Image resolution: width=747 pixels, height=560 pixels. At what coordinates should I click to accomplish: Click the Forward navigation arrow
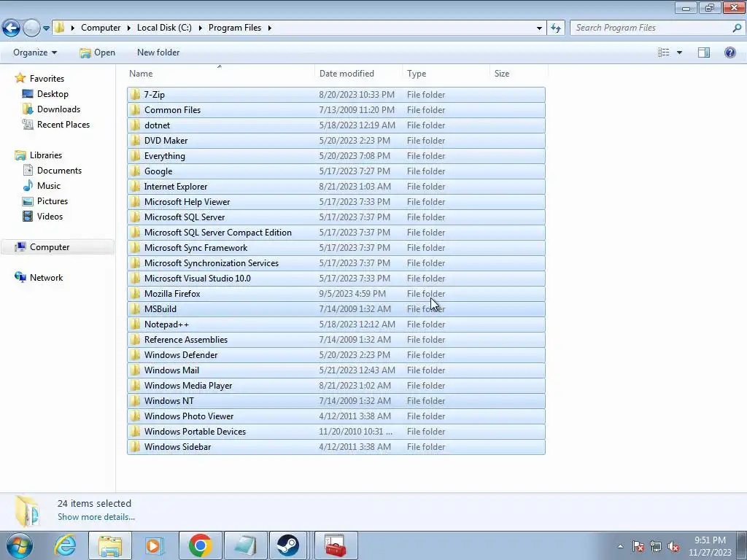pyautogui.click(x=31, y=28)
